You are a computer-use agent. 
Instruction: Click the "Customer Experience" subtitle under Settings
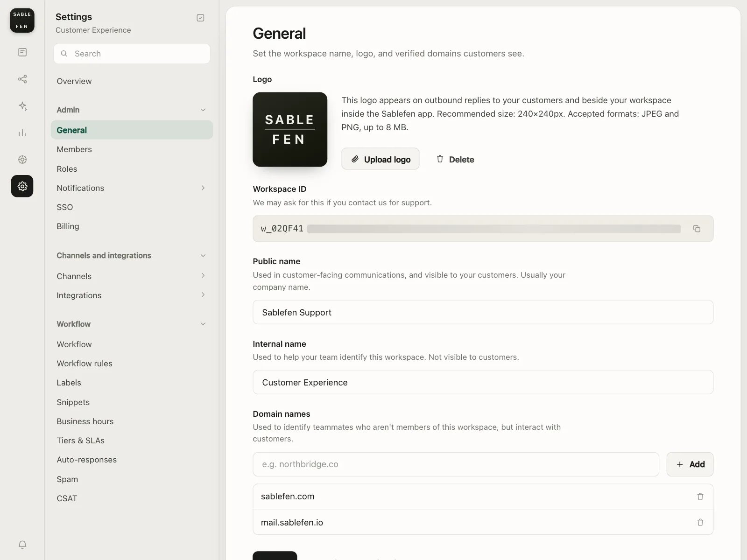coord(93,30)
